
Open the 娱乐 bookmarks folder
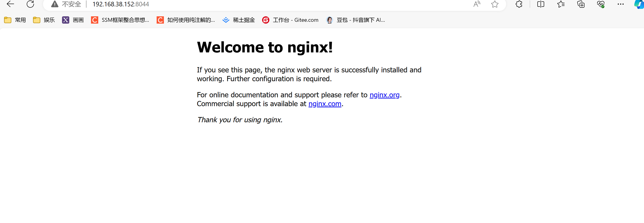click(x=44, y=20)
